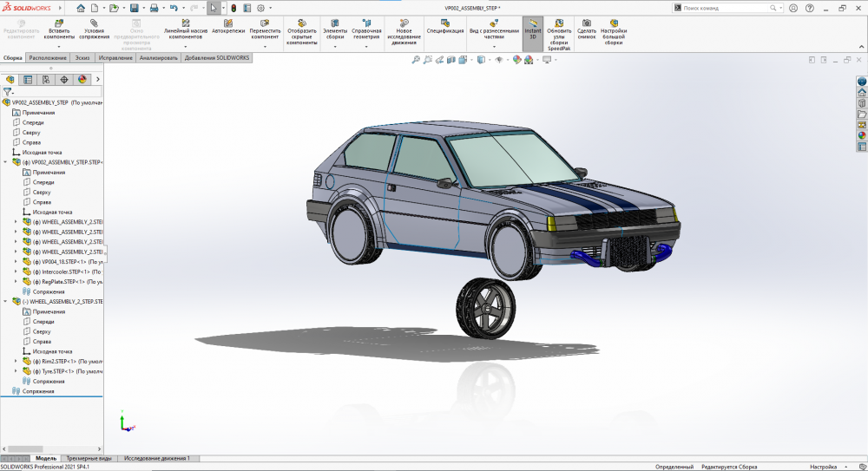The height and width of the screenshot is (471, 868).
Task: Open the Edit Appearance color ball icon
Action: pos(516,60)
